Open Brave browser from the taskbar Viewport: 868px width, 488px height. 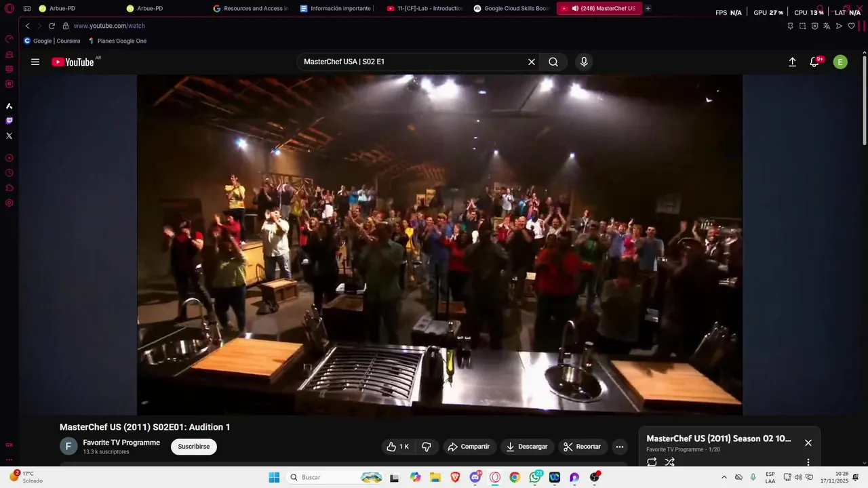(455, 477)
